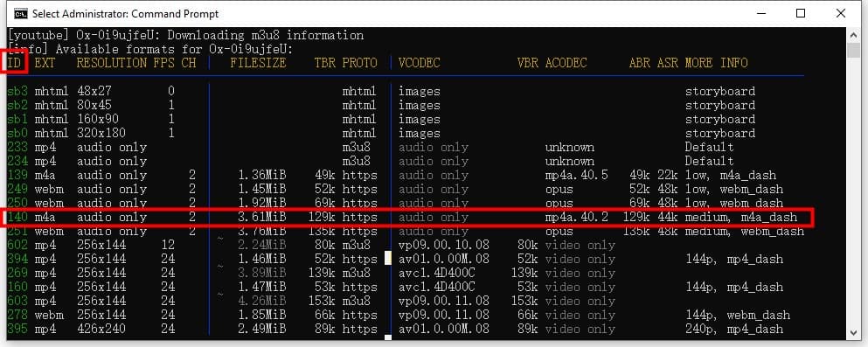Viewport: 868px width, 347px height.
Task: Click format ID 234
Action: point(17,161)
